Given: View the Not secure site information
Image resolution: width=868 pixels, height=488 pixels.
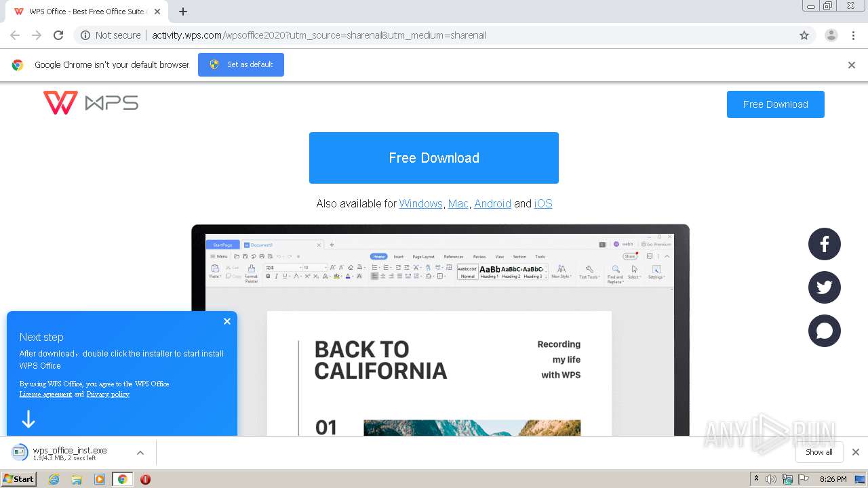Looking at the screenshot, I should tap(111, 35).
